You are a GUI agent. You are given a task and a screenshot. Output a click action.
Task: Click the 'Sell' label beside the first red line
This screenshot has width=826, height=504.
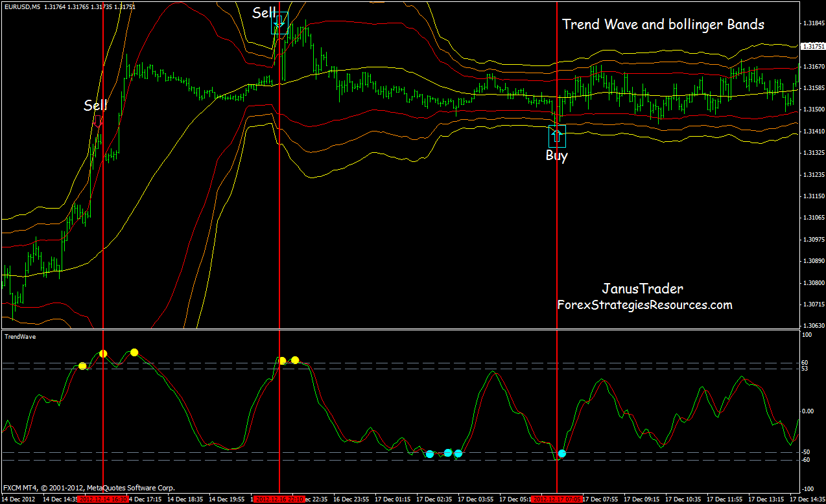pos(95,105)
